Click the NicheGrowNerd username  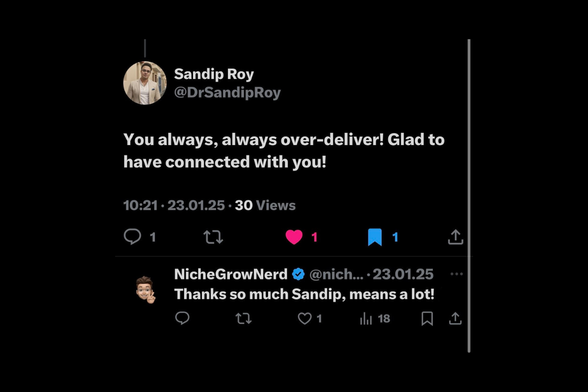coord(231,274)
